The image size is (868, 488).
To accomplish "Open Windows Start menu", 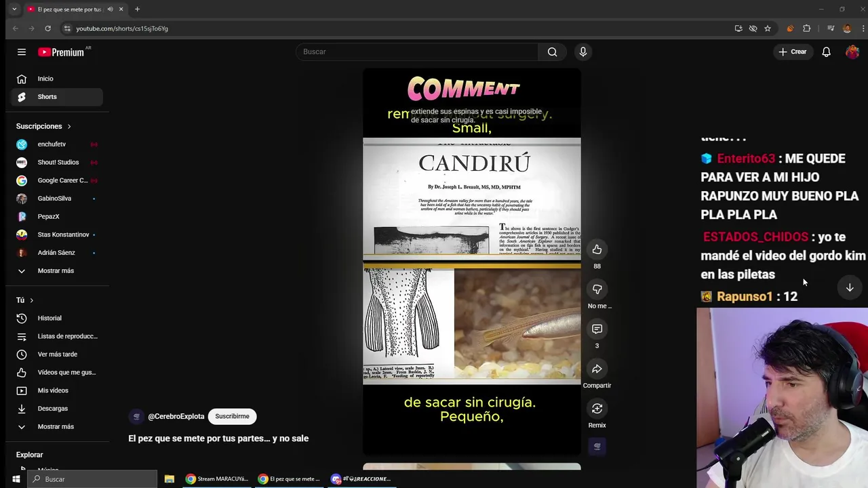I will tap(16, 479).
